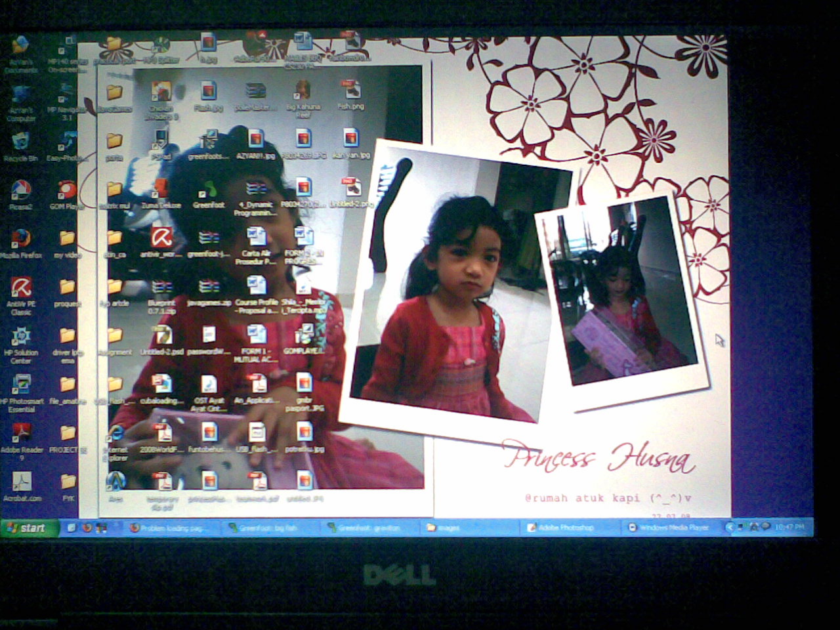Viewport: 840px width, 630px height.
Task: Select the Ares desktop shortcut
Action: (x=115, y=487)
